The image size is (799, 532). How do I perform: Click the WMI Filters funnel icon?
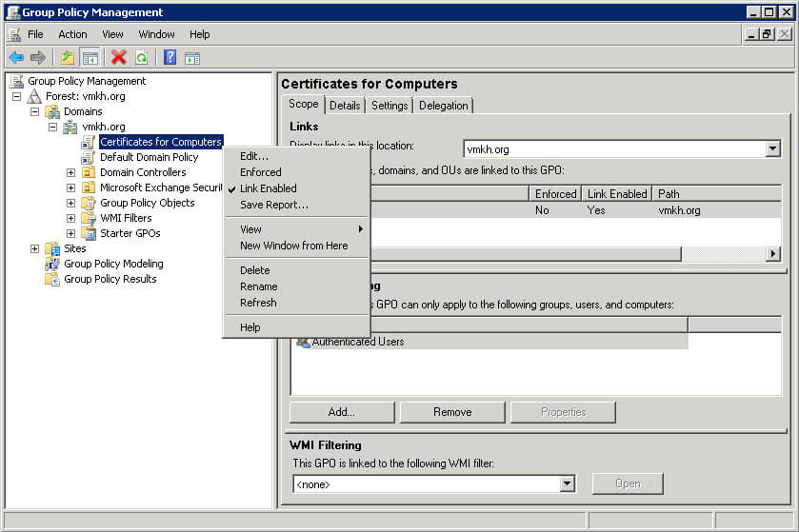(x=89, y=218)
